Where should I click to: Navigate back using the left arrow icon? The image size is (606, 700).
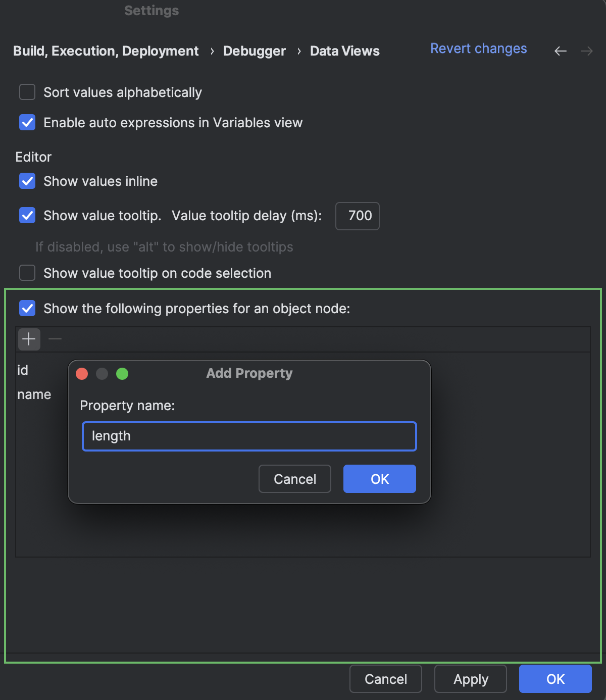tap(560, 51)
